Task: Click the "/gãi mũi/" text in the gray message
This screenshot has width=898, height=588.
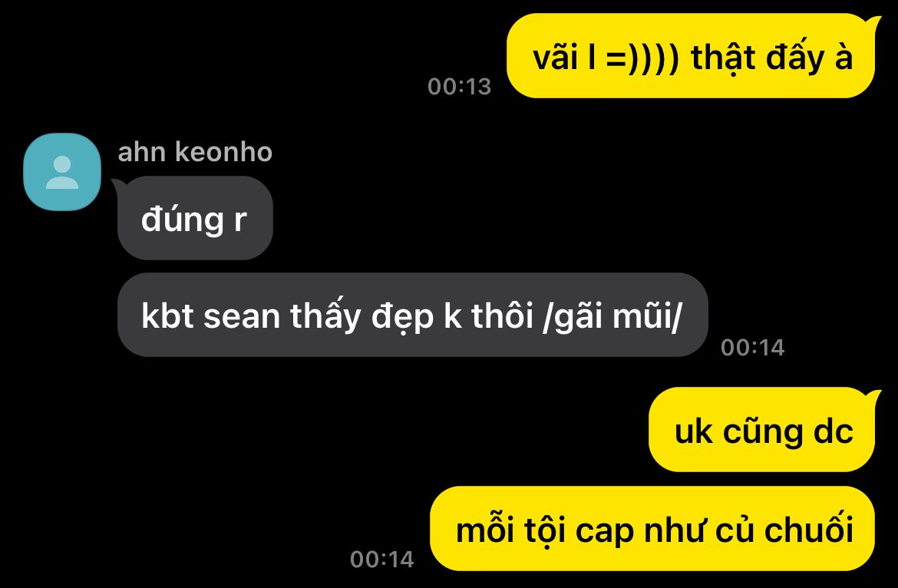Action: pos(612,316)
